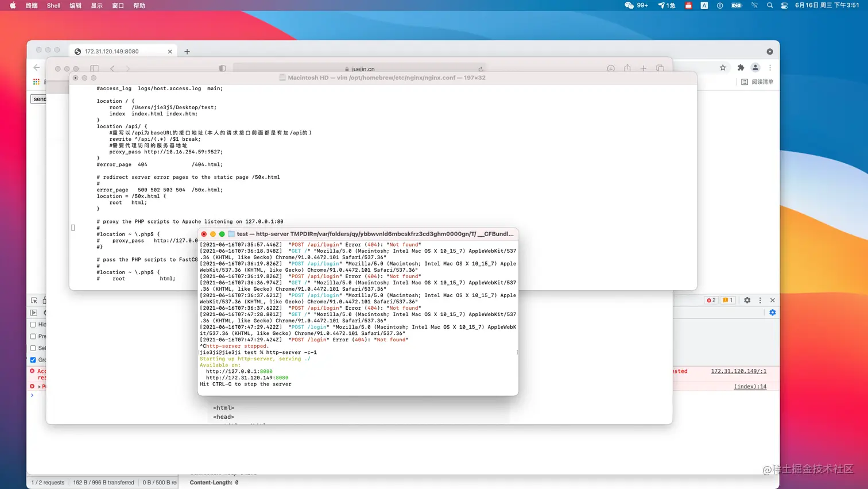Open the 显示 menu
The width and height of the screenshot is (868, 489).
(96, 5)
